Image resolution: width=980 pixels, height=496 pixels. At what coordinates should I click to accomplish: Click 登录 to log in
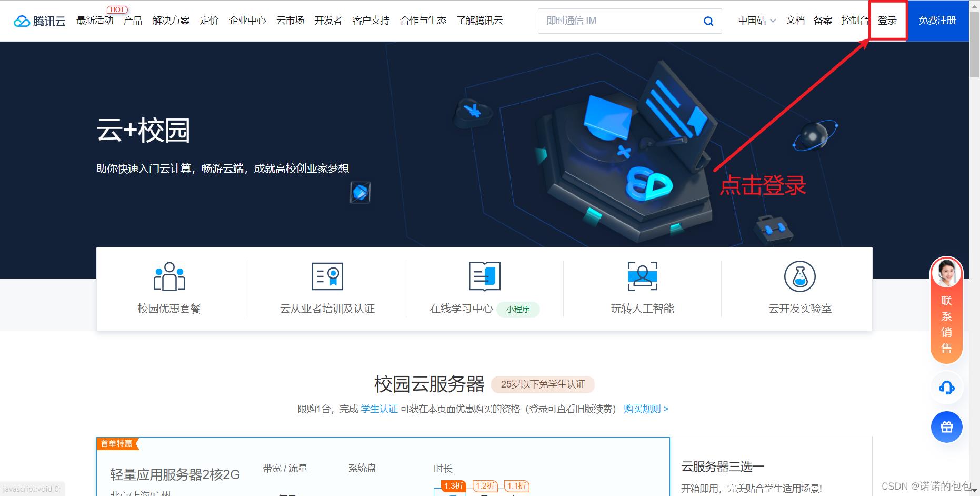pos(887,21)
